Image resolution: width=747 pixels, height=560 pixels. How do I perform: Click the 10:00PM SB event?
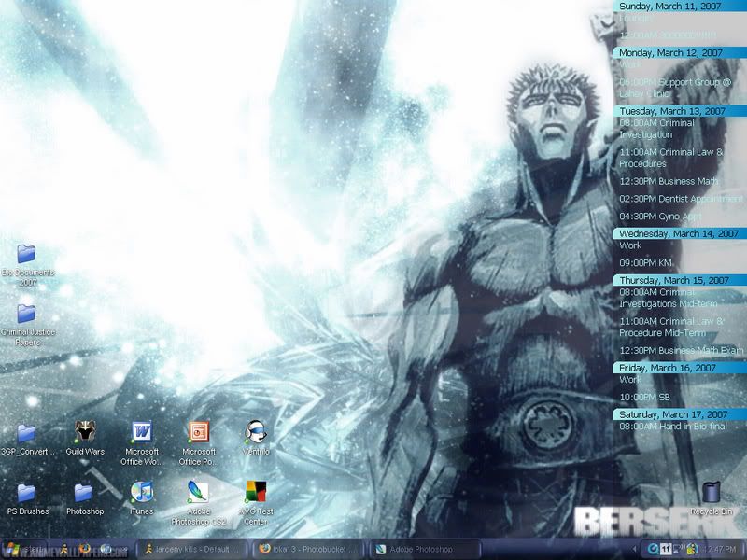tap(644, 398)
